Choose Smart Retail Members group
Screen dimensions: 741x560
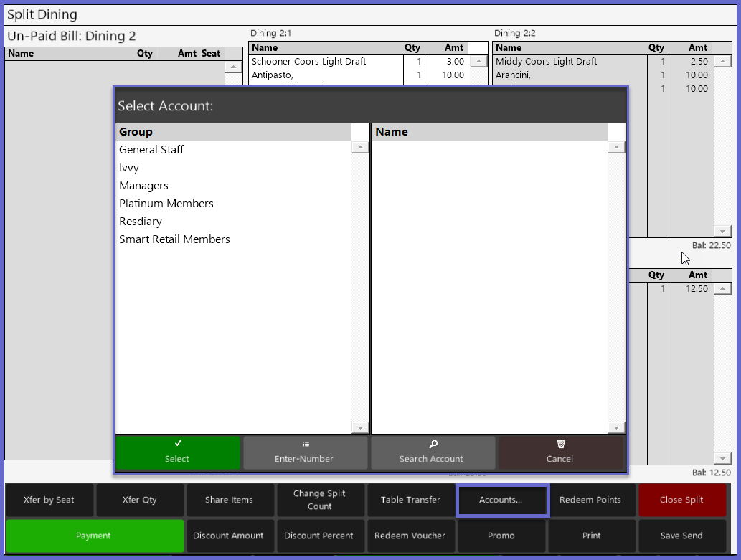tap(174, 239)
